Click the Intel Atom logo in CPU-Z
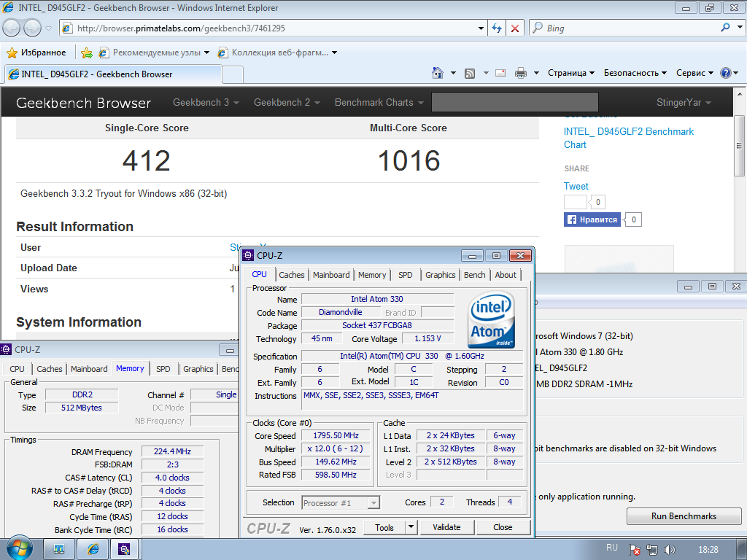This screenshot has width=747, height=560. click(492, 320)
